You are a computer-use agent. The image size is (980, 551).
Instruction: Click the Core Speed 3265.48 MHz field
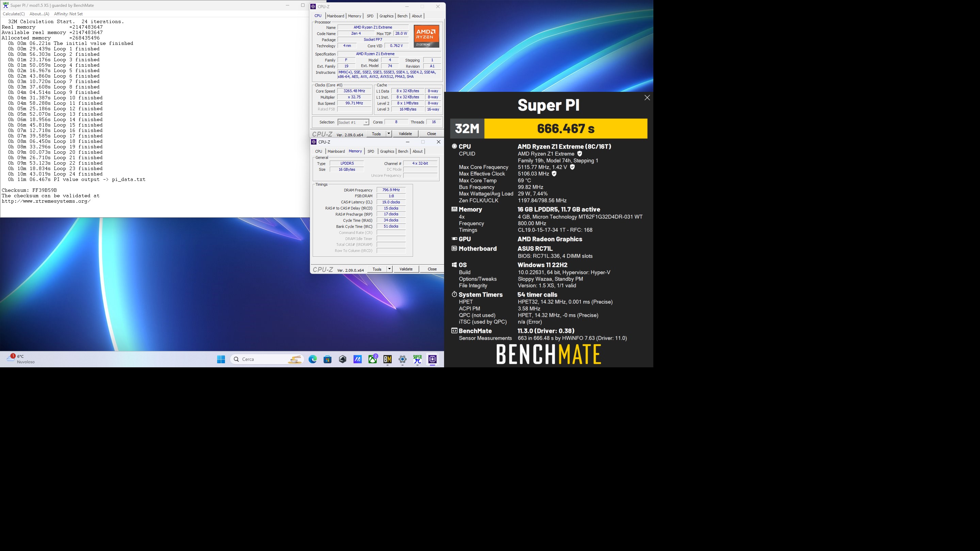[x=354, y=91]
